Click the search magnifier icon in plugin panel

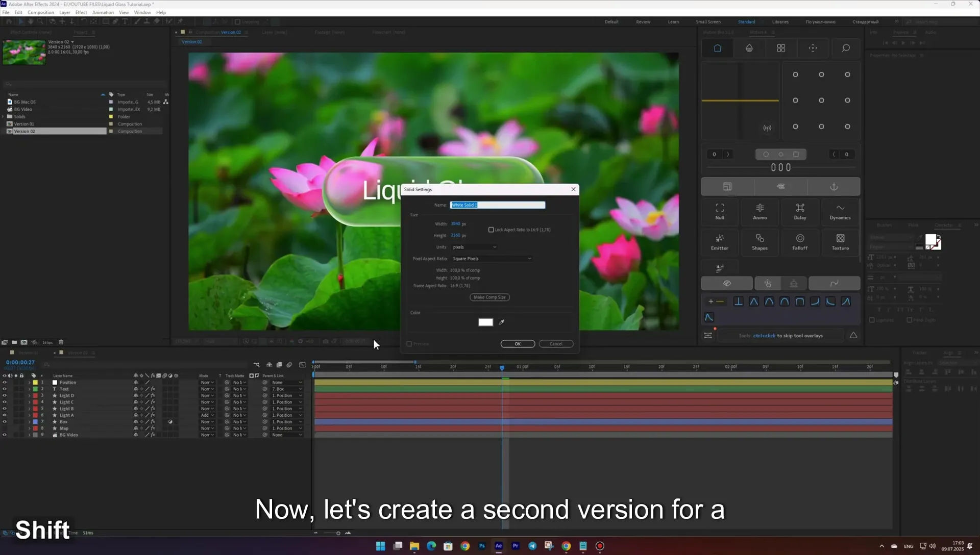click(x=845, y=48)
